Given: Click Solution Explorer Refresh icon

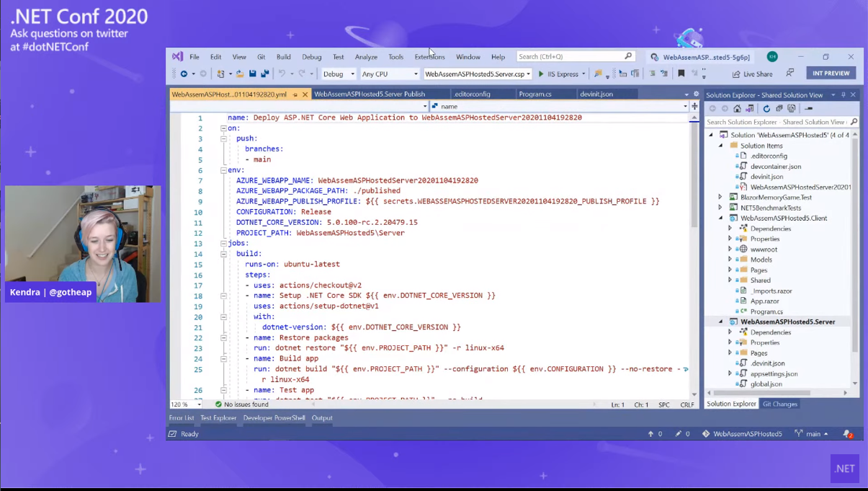Looking at the screenshot, I should click(x=766, y=108).
